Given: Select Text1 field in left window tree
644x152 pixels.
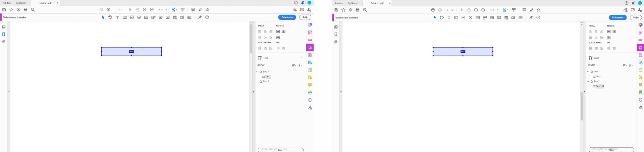Looking at the screenshot, I should tap(268, 77).
